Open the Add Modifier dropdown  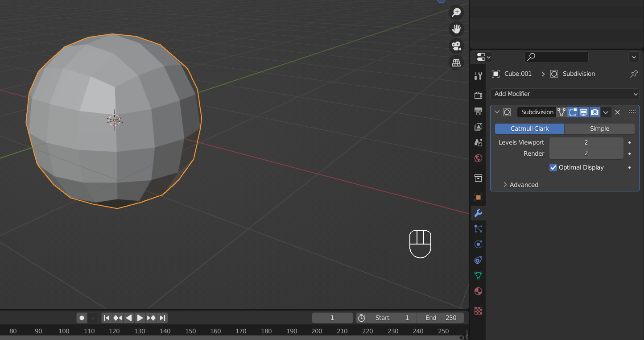tap(565, 94)
